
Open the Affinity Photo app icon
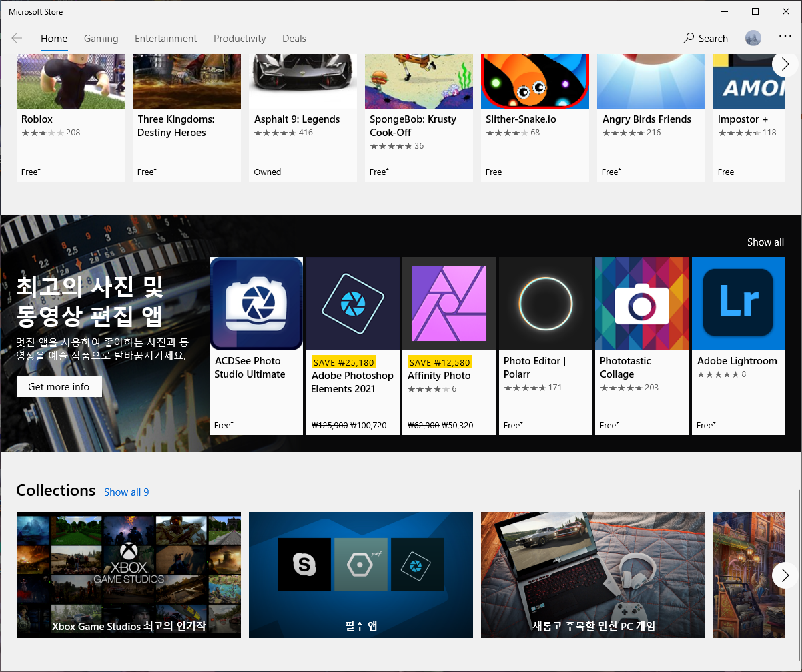[449, 304]
